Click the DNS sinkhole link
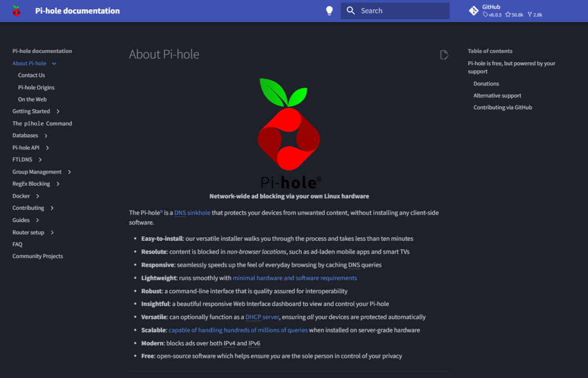 click(192, 213)
